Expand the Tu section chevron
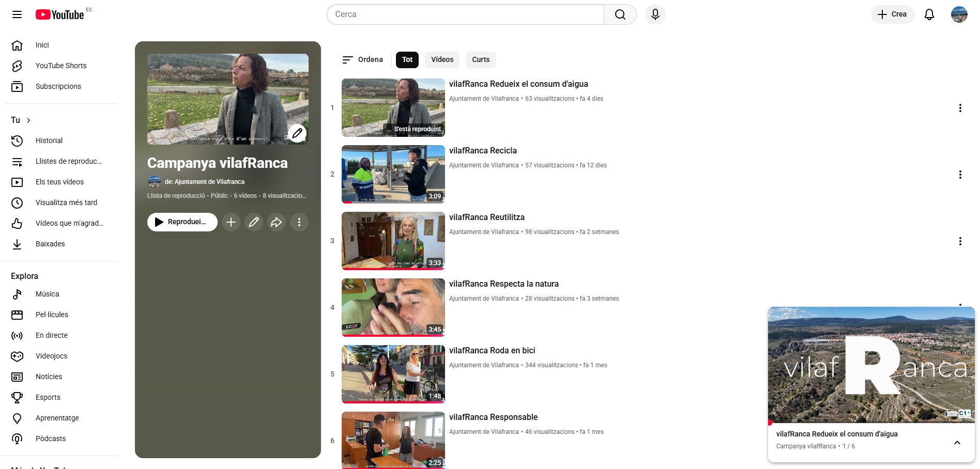This screenshot has width=980, height=469. [x=28, y=120]
